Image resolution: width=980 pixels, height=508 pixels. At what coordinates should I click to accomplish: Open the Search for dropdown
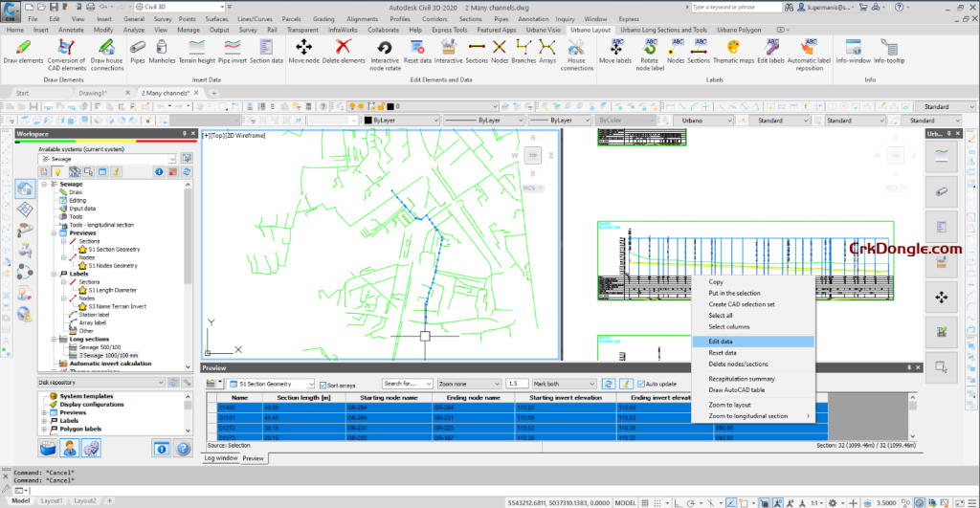[408, 384]
